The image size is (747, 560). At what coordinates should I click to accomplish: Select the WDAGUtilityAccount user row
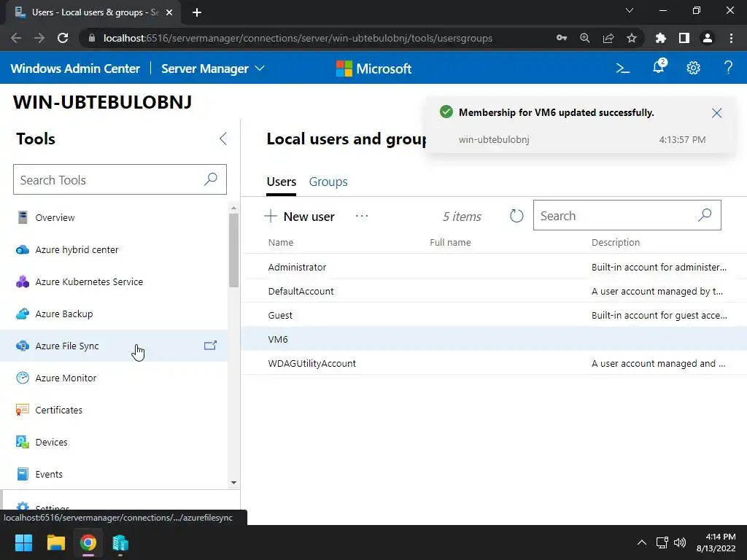tap(494, 363)
